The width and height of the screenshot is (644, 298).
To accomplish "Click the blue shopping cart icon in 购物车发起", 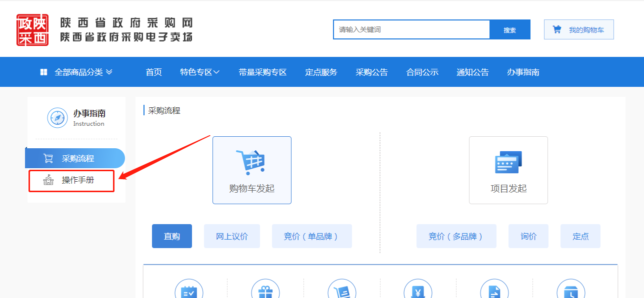I will click(x=251, y=162).
